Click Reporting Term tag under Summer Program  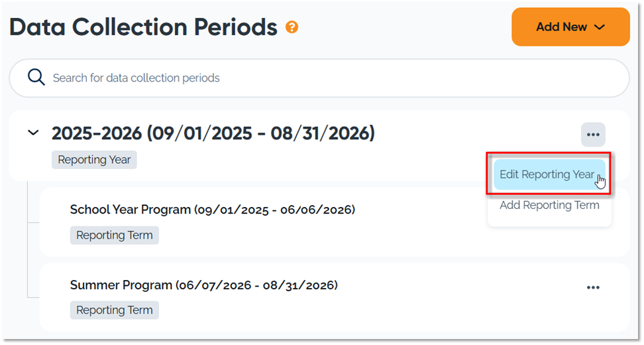(x=114, y=310)
